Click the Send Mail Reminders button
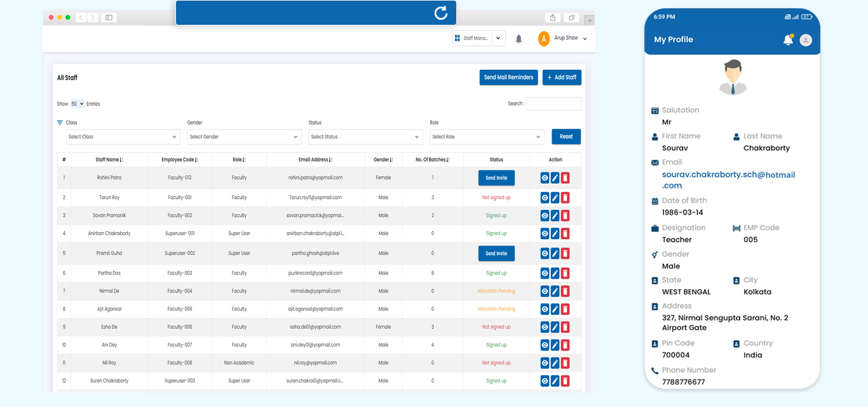The height and width of the screenshot is (407, 868). click(508, 78)
